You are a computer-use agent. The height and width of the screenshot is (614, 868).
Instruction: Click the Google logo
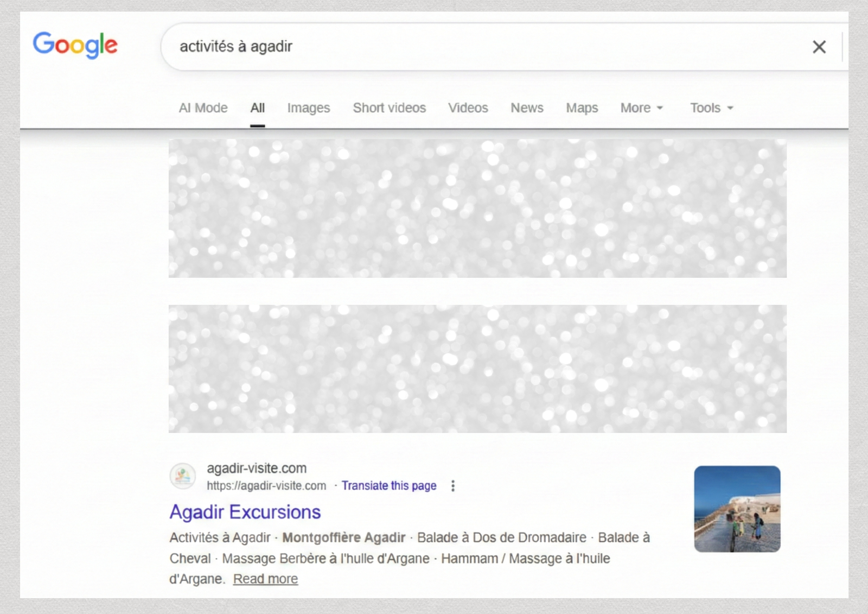(x=75, y=45)
